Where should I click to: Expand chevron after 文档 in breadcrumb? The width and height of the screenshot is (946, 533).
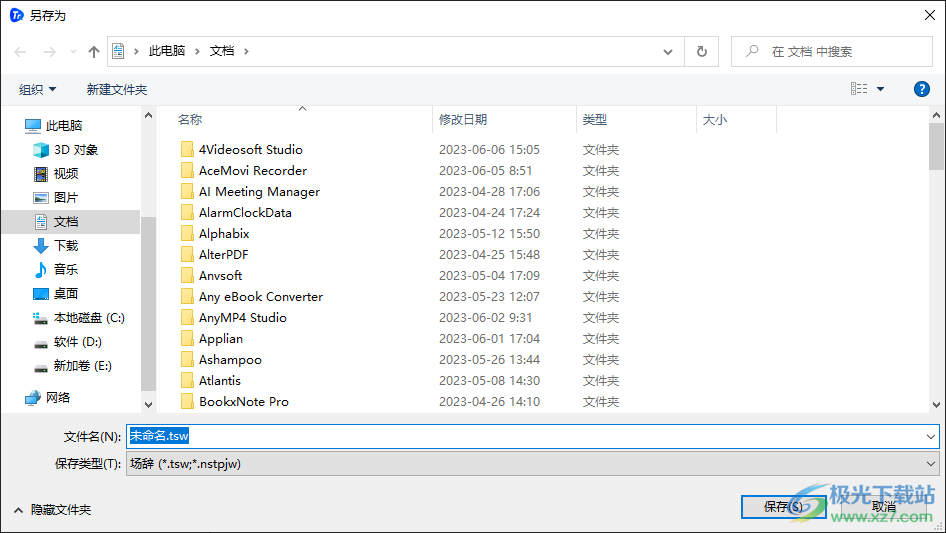[246, 51]
